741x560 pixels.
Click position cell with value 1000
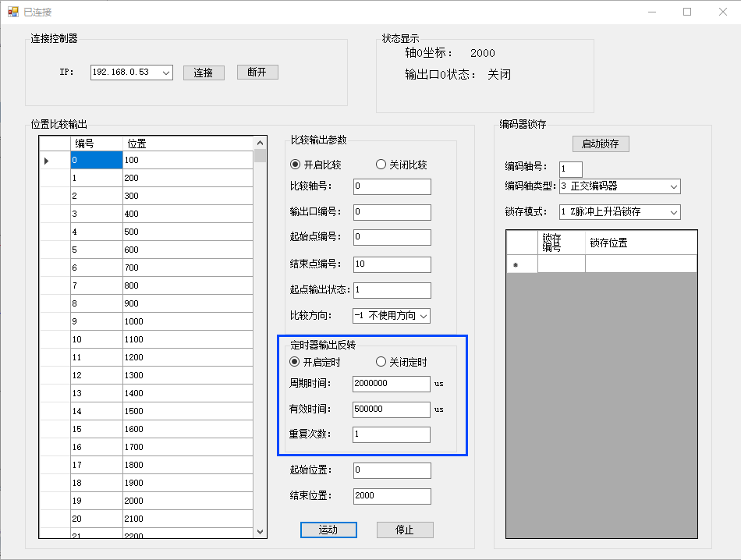[188, 322]
